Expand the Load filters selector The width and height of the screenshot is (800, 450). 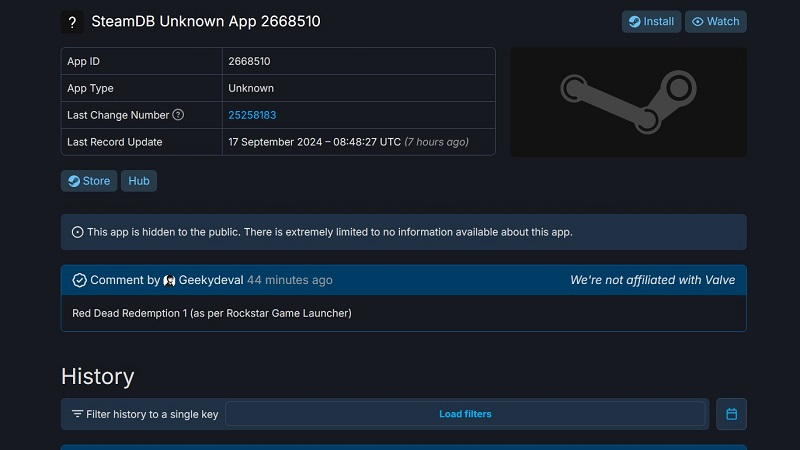[465, 414]
